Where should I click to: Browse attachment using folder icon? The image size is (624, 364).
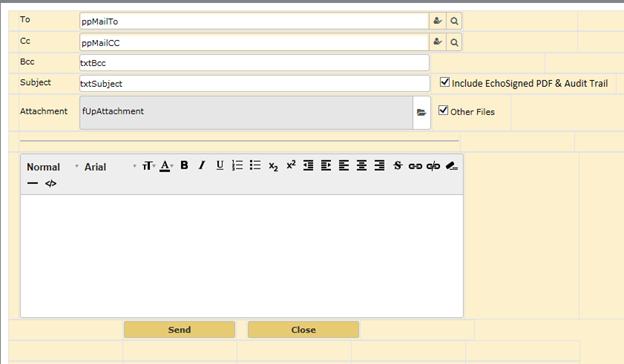(421, 113)
